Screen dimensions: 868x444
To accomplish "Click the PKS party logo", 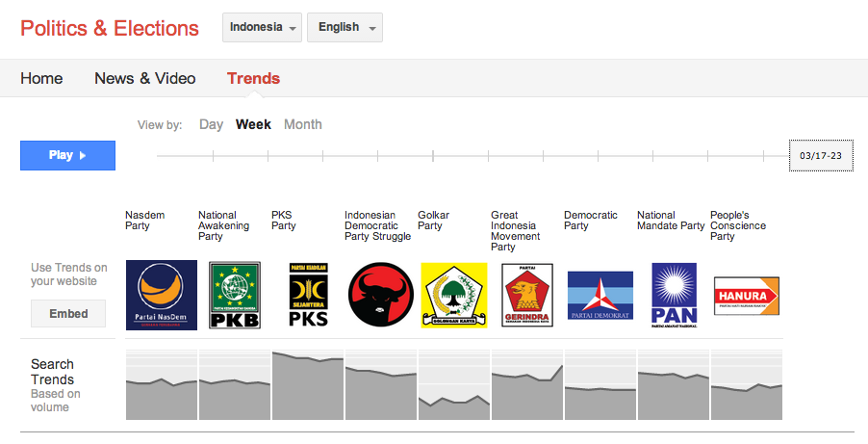I will [x=308, y=295].
